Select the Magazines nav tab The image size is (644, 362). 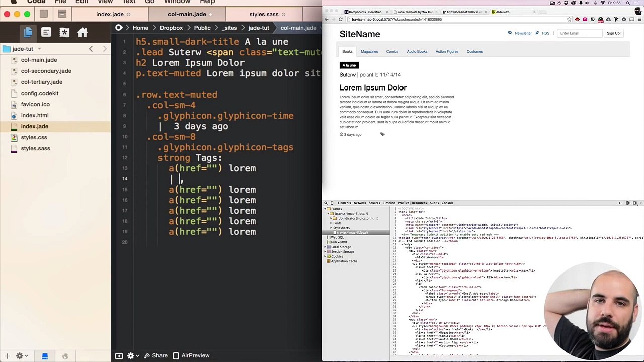[x=369, y=51]
